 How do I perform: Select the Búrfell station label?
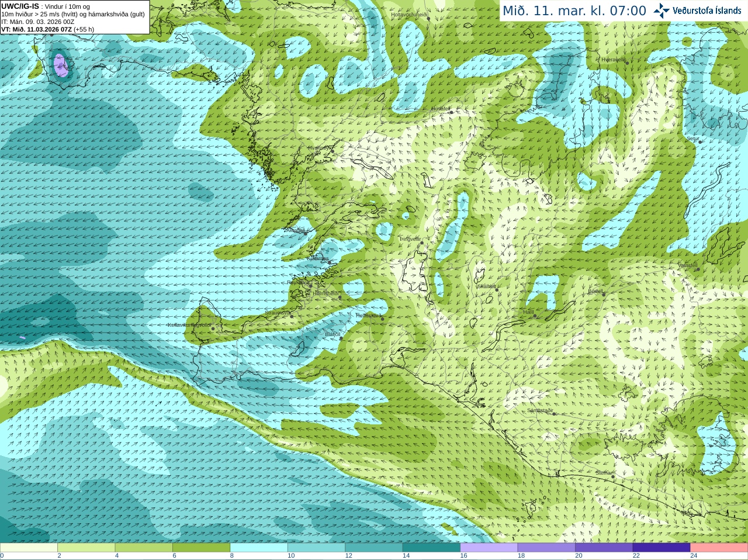pyautogui.click(x=596, y=291)
